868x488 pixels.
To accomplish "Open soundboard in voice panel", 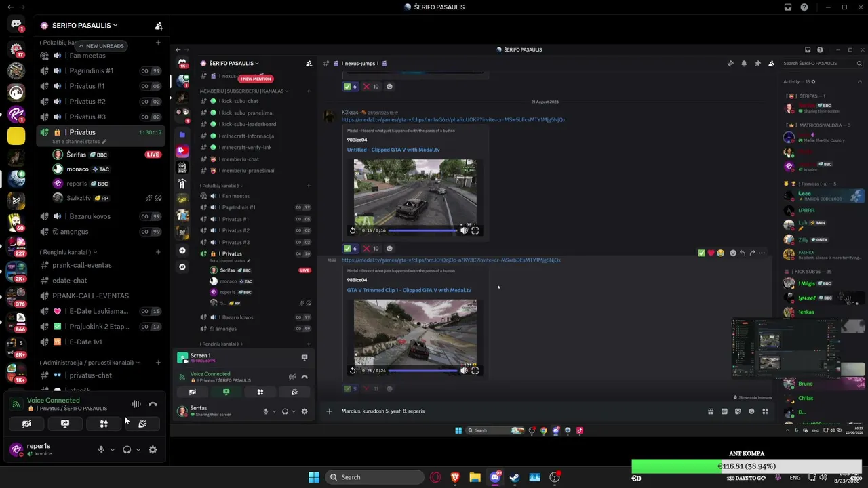I will [142, 424].
